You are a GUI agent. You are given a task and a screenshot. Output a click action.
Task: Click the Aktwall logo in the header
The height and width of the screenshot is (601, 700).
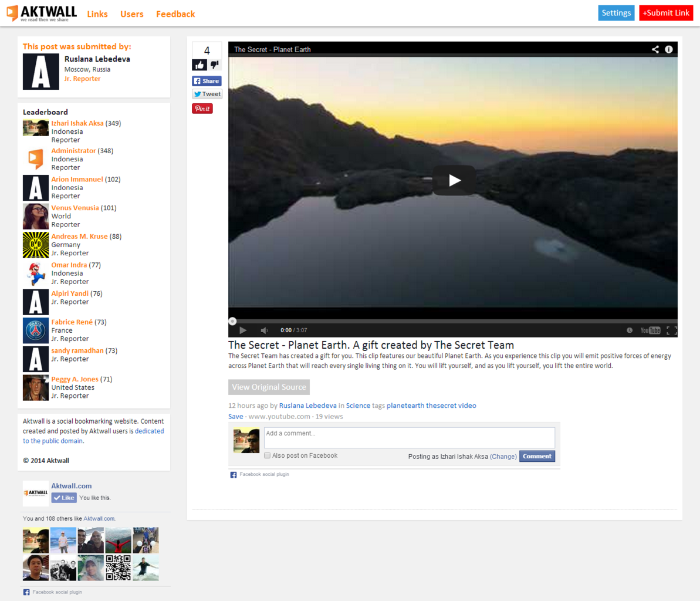[x=42, y=13]
